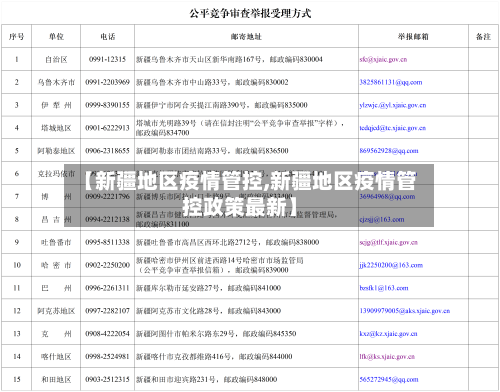Screen dimensions: 500x392
Task: Click the email link 3825861131@qq.com
Action: coord(391,82)
